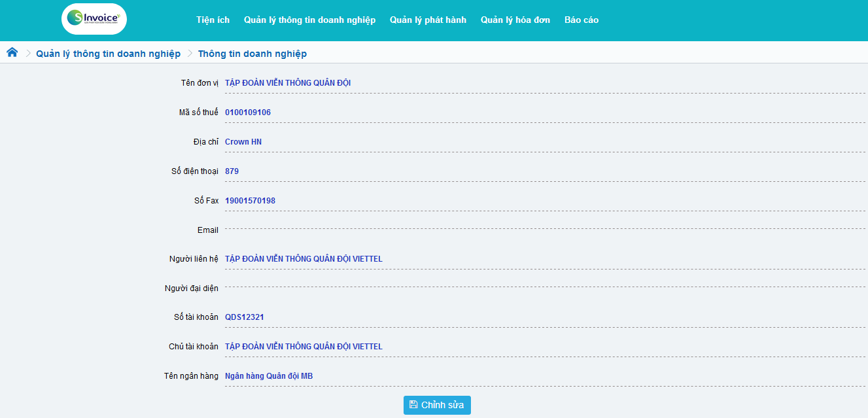Click the Số Fax value 19001570198
The height and width of the screenshot is (418, 868).
pos(250,201)
